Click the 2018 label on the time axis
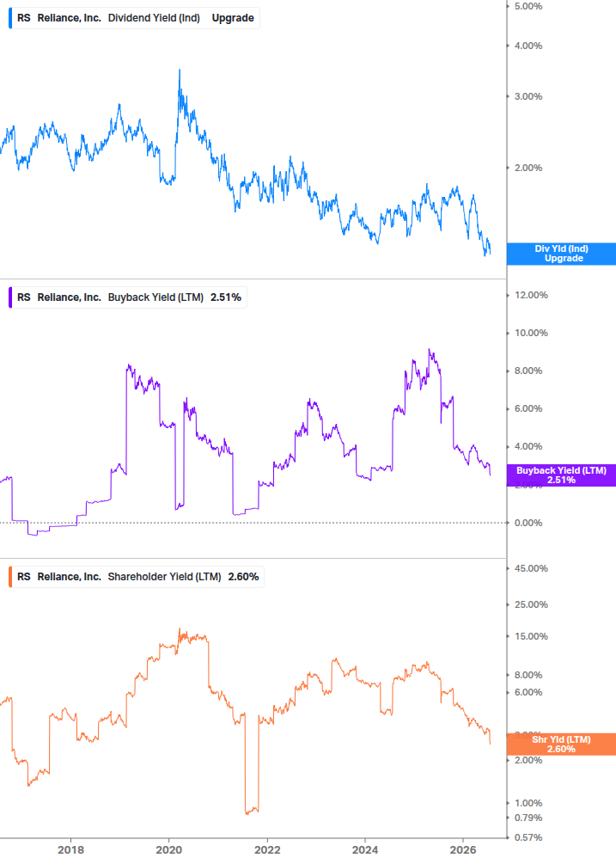 click(x=71, y=850)
